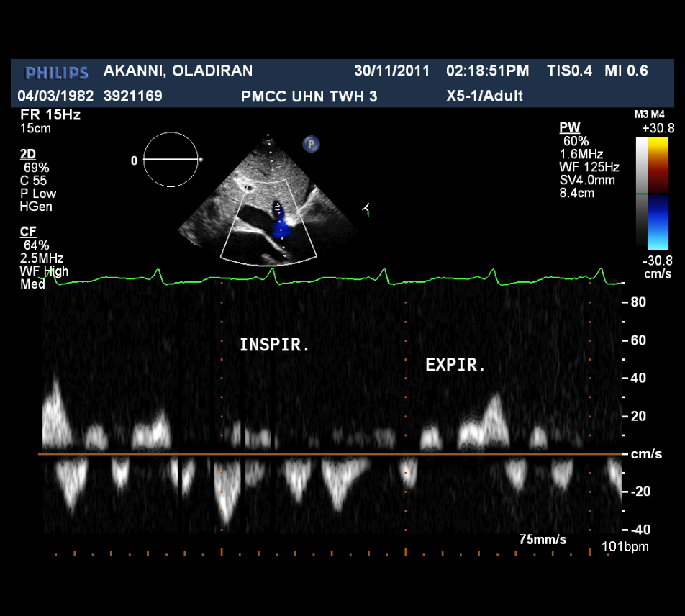This screenshot has height=616, width=685.
Task: Open the PW Doppler settings heading
Action: [x=568, y=128]
